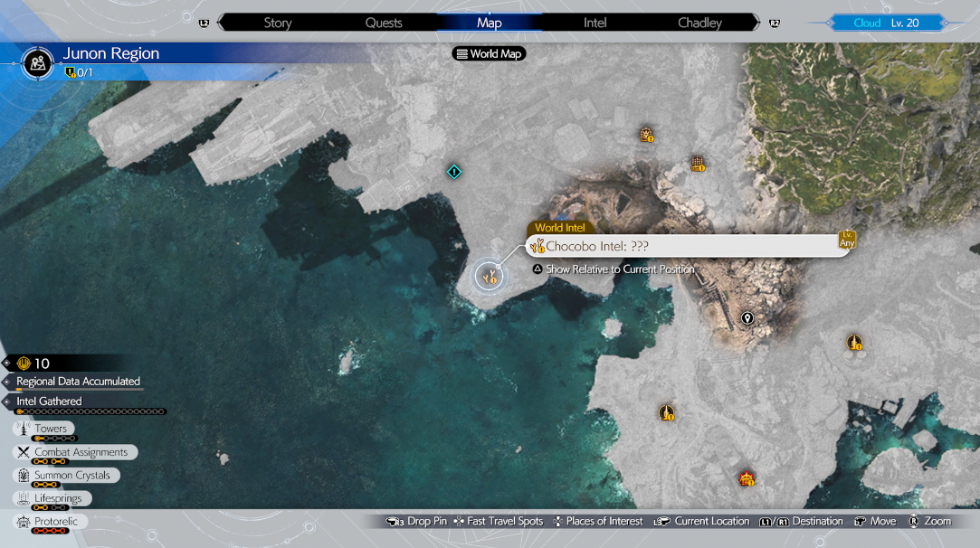Click the Lifesprings icon
This screenshot has width=980, height=548.
[x=24, y=498]
